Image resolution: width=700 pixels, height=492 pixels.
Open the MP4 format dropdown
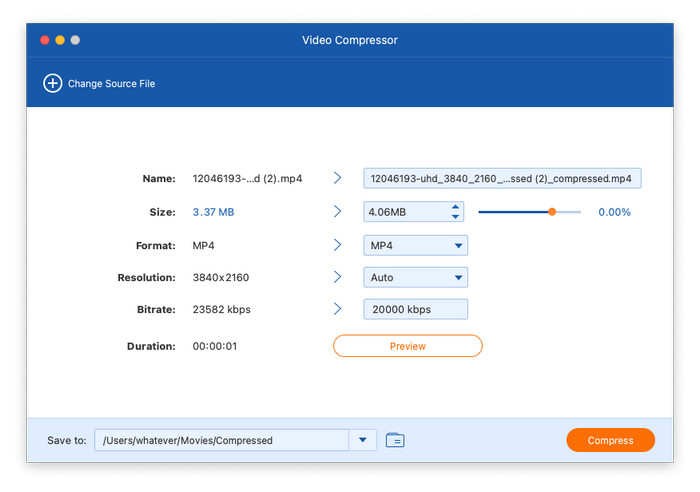pyautogui.click(x=415, y=245)
